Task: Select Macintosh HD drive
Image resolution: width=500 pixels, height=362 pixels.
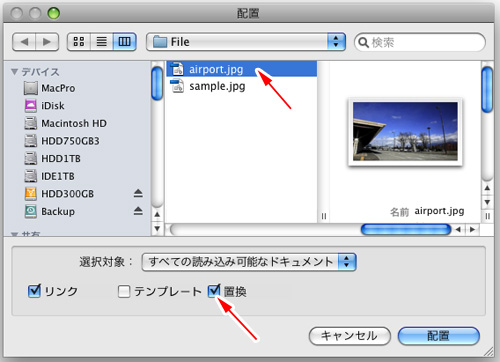Action: (74, 124)
